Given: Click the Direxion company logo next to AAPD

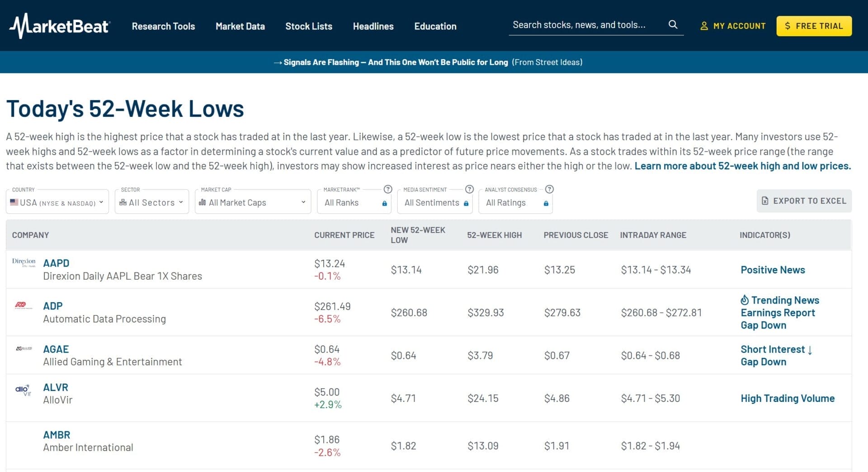Looking at the screenshot, I should (24, 263).
